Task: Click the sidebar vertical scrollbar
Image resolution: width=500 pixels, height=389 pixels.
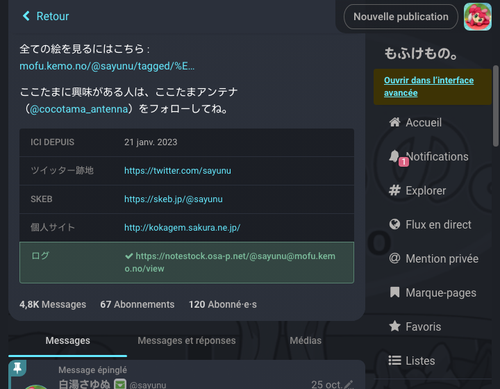Action: click(496, 105)
